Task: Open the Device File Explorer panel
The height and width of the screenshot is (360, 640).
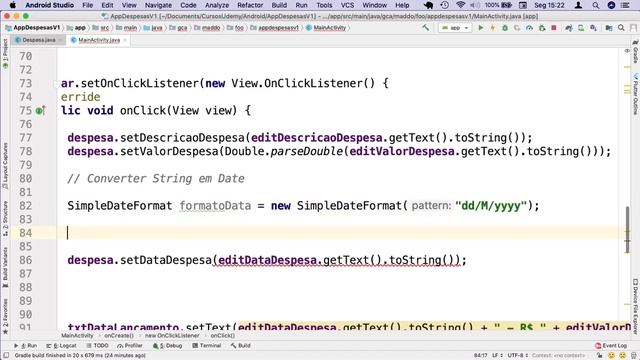Action: 635,307
